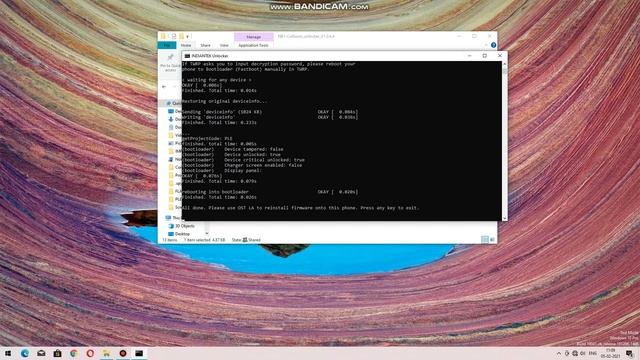Viewport: 640px width, 360px height.
Task: Launch Opera browser from the taskbar
Action: coord(90,353)
